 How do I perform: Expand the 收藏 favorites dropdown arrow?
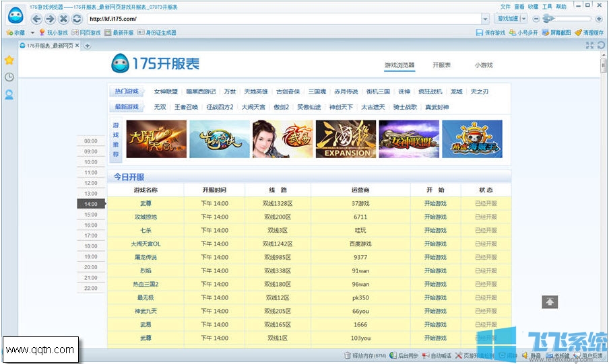(x=31, y=32)
